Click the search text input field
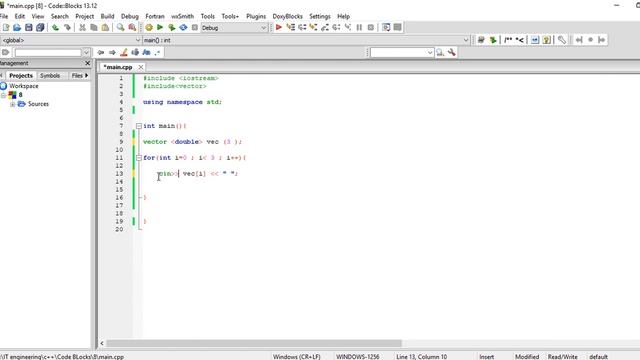640x360 pixels. pyautogui.click(x=48, y=53)
